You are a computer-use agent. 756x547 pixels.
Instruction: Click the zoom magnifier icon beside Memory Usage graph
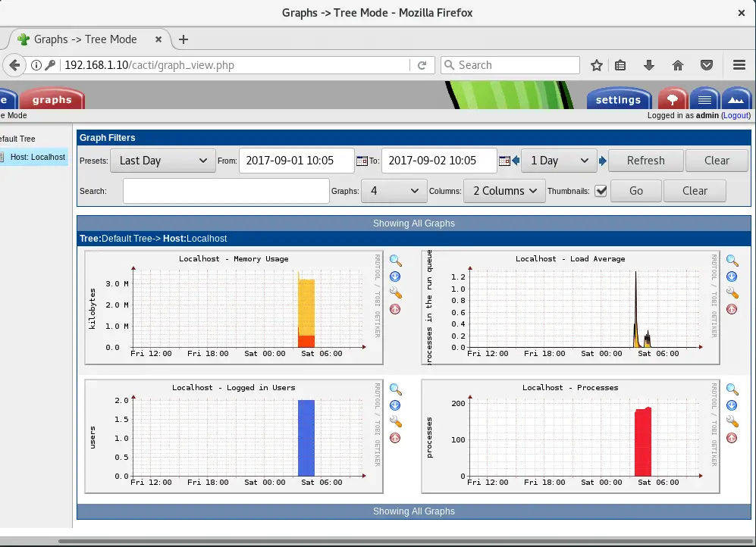395,260
